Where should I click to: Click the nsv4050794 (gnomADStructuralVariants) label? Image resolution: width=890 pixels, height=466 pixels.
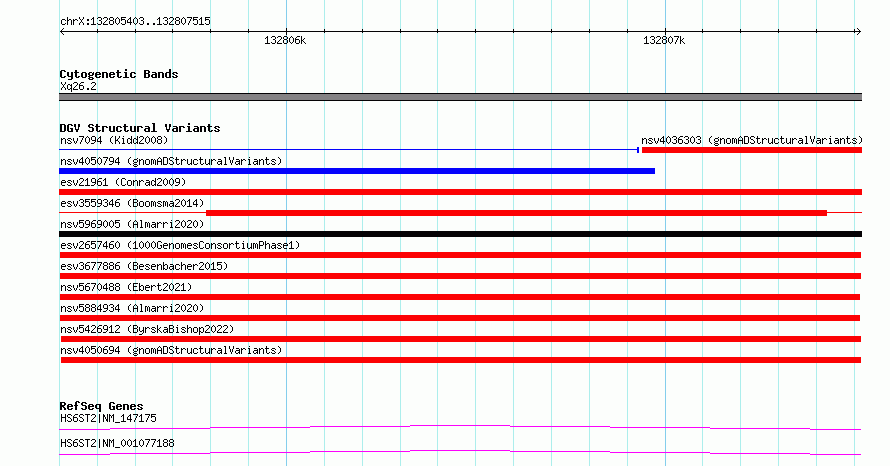coord(171,161)
